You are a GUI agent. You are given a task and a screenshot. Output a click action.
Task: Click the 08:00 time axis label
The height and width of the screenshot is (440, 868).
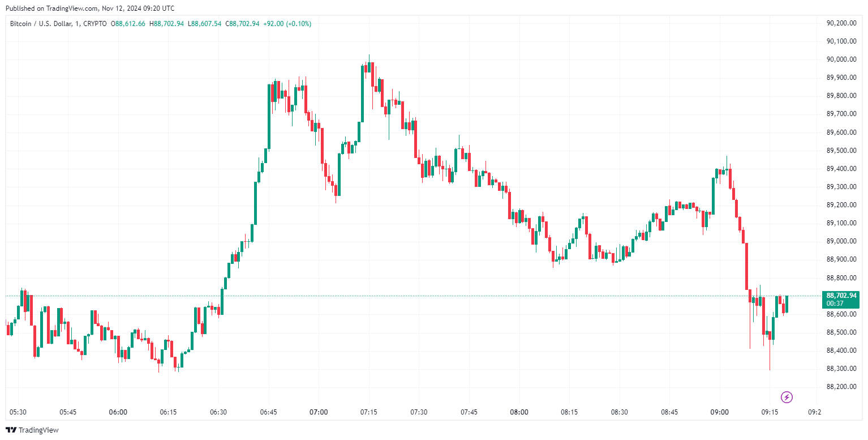pos(519,412)
